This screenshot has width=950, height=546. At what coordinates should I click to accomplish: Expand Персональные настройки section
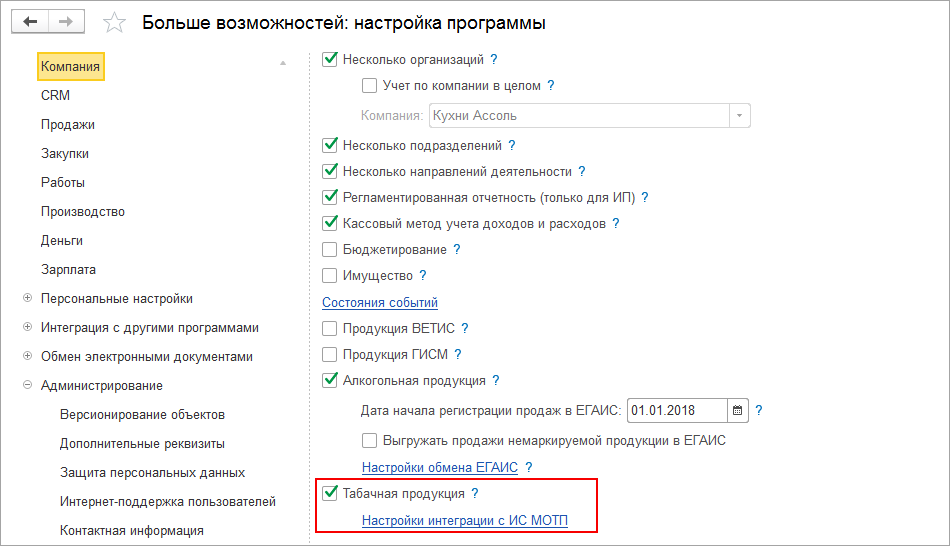pyautogui.click(x=27, y=299)
